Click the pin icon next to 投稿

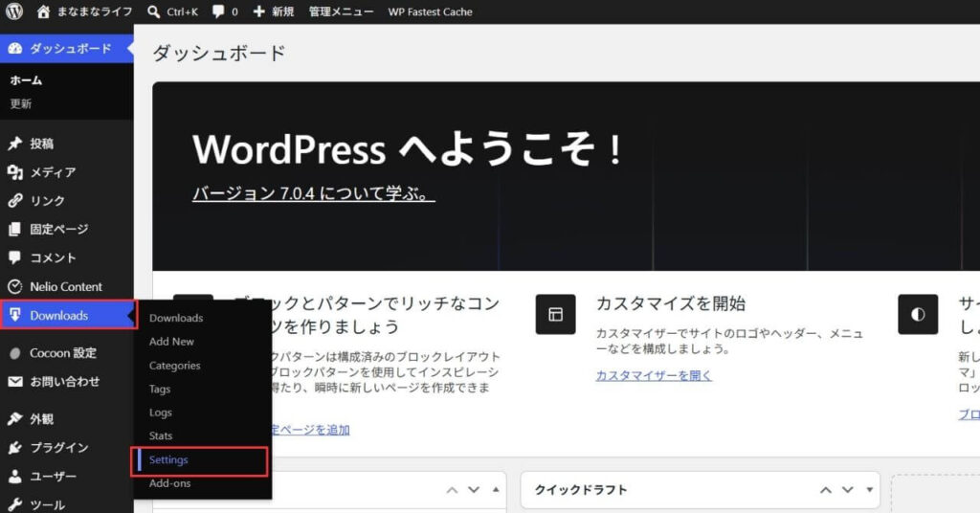(15, 144)
